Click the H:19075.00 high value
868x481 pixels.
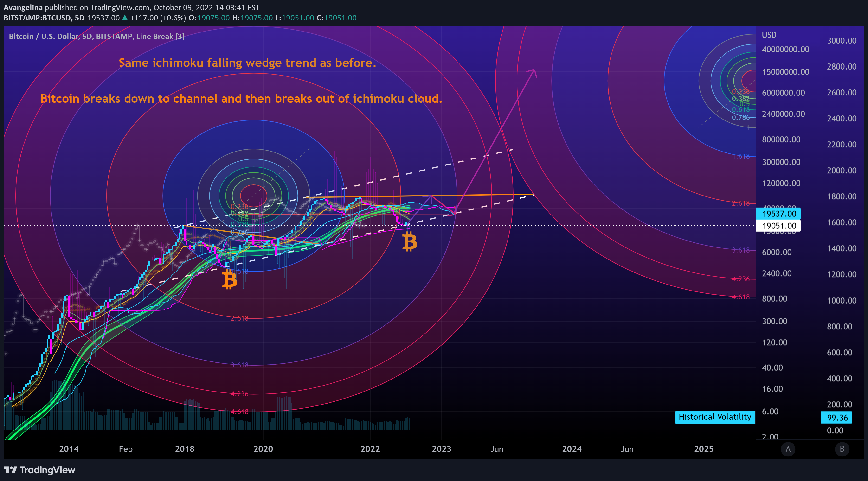click(x=252, y=18)
